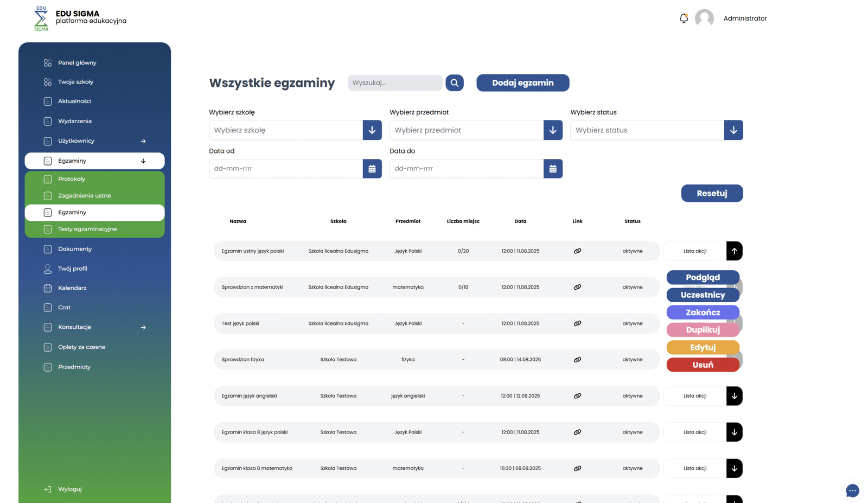Screen dimensions: 868x503
Task: Expand the Wybierz przedmiot dropdown
Action: (x=553, y=130)
